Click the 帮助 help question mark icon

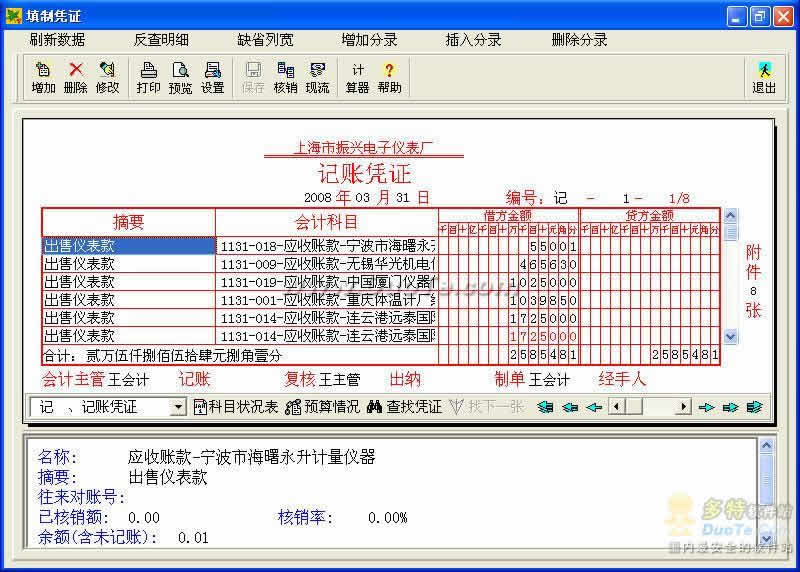(x=389, y=77)
